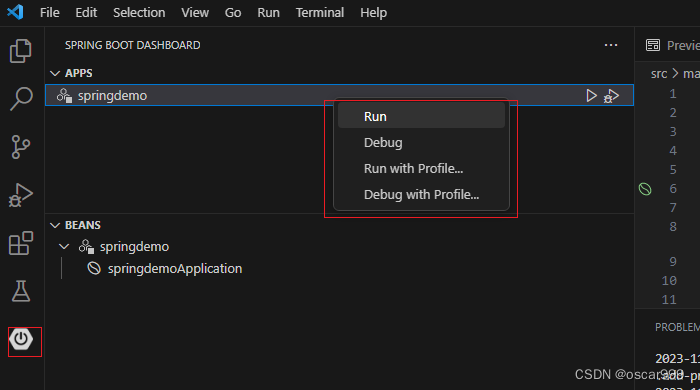Open the Spring Boot Dashboard icon
Viewport: 700px width, 390px height.
[x=21, y=340]
